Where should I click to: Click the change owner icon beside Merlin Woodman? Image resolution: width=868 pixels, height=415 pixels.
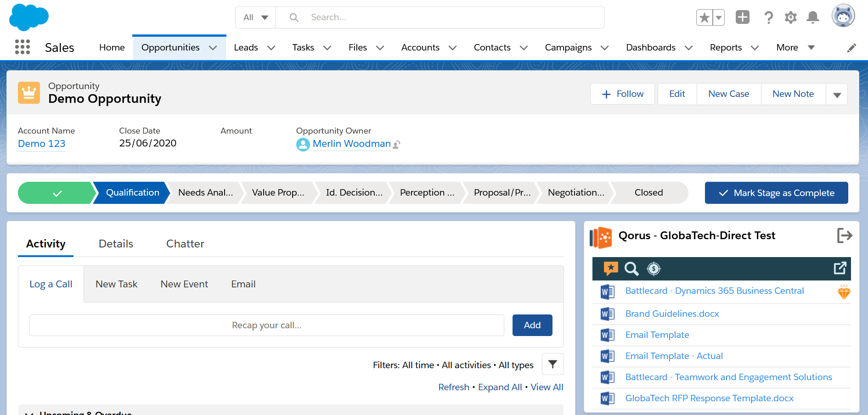point(397,145)
